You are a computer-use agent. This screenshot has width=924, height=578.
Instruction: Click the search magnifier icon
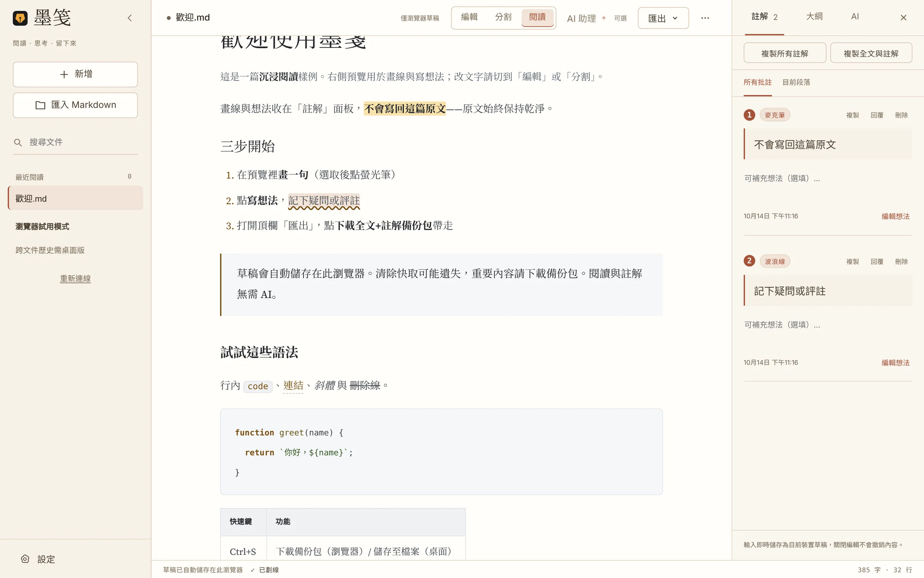(x=18, y=143)
